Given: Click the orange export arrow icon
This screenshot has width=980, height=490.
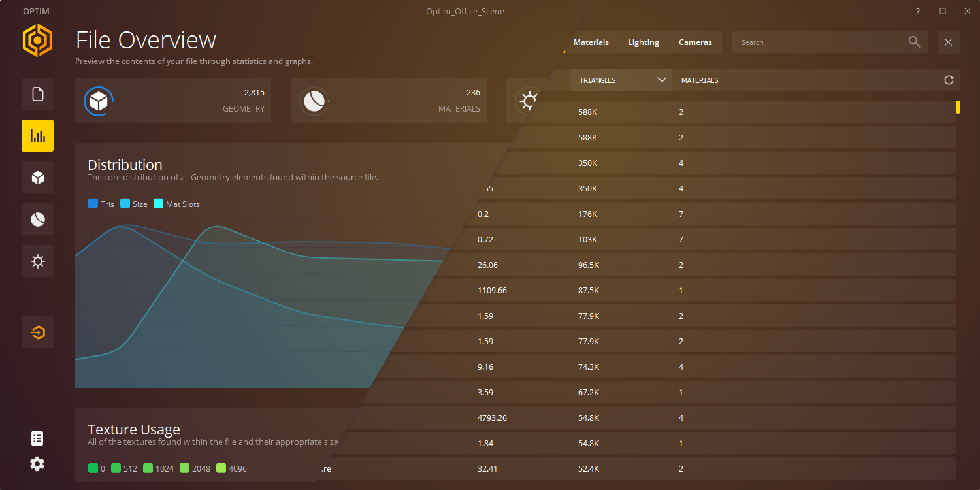Looking at the screenshot, I should [x=37, y=333].
